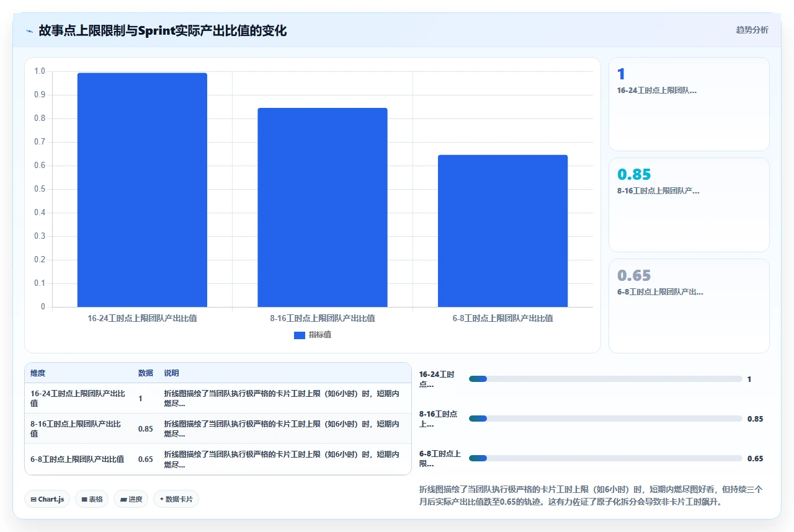Click the x-axis label 6-8工时点上限团队产出比值

[x=503, y=318]
